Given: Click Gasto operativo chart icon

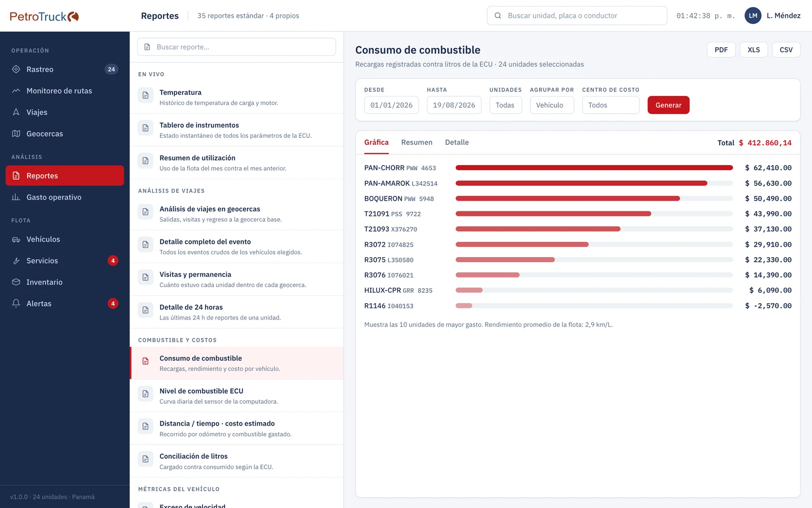Looking at the screenshot, I should point(16,197).
